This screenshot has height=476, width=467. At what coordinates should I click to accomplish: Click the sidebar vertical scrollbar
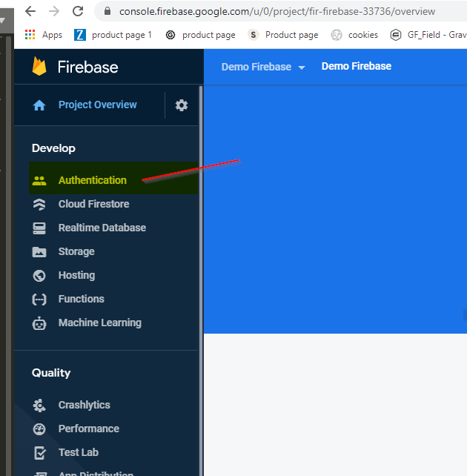pos(201,281)
